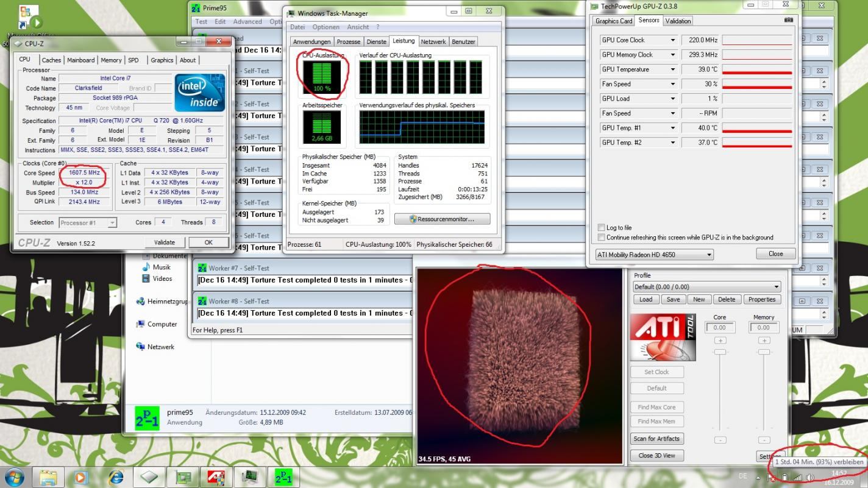Image resolution: width=868 pixels, height=488 pixels.
Task: Click the furry cube 3D view
Action: [521, 366]
